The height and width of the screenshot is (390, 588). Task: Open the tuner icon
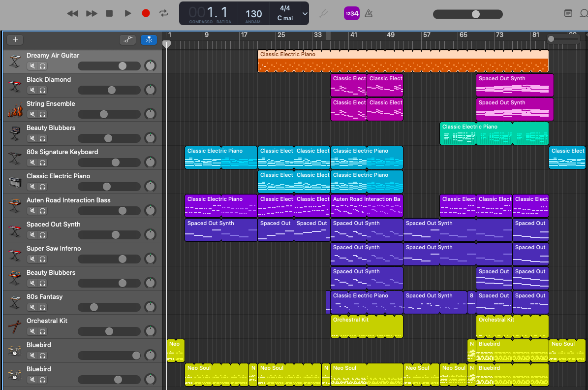click(323, 13)
